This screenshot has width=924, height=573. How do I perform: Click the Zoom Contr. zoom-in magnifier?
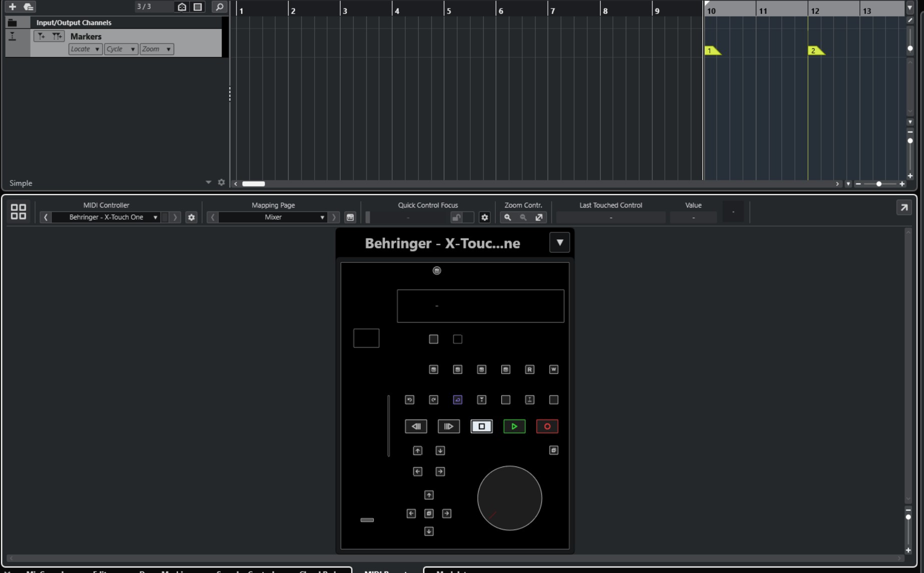click(508, 217)
